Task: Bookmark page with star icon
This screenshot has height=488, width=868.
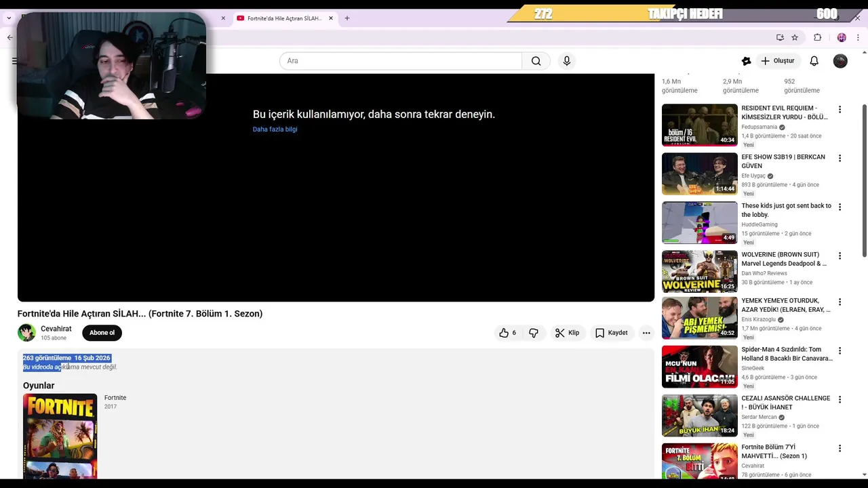Action: (795, 37)
